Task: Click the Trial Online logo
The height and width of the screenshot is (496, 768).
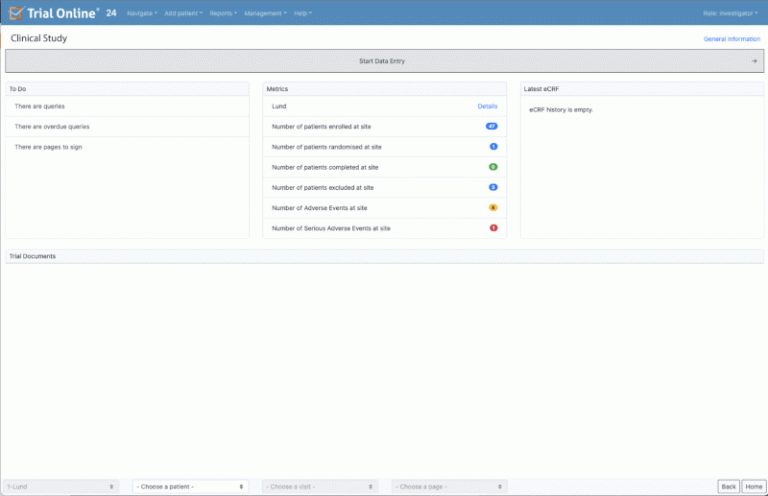Action: click(x=55, y=13)
